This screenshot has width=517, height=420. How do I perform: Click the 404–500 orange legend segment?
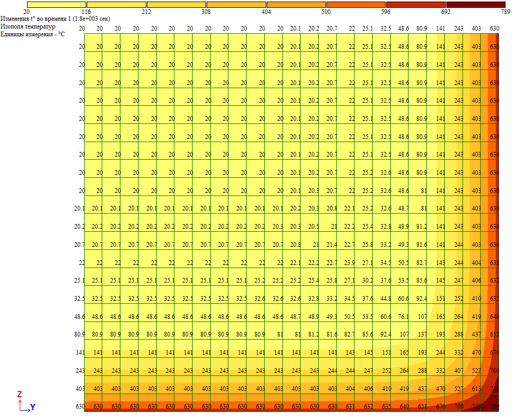coord(296,5)
